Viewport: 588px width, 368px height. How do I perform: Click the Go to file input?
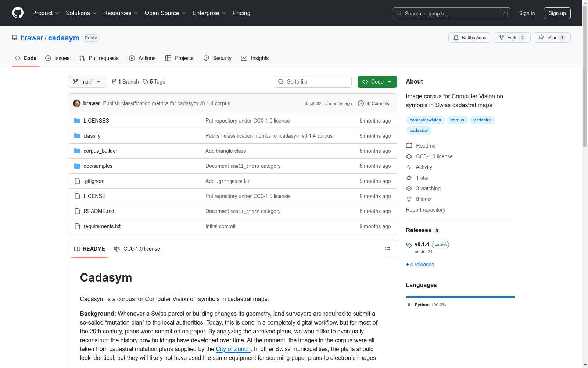(312, 82)
